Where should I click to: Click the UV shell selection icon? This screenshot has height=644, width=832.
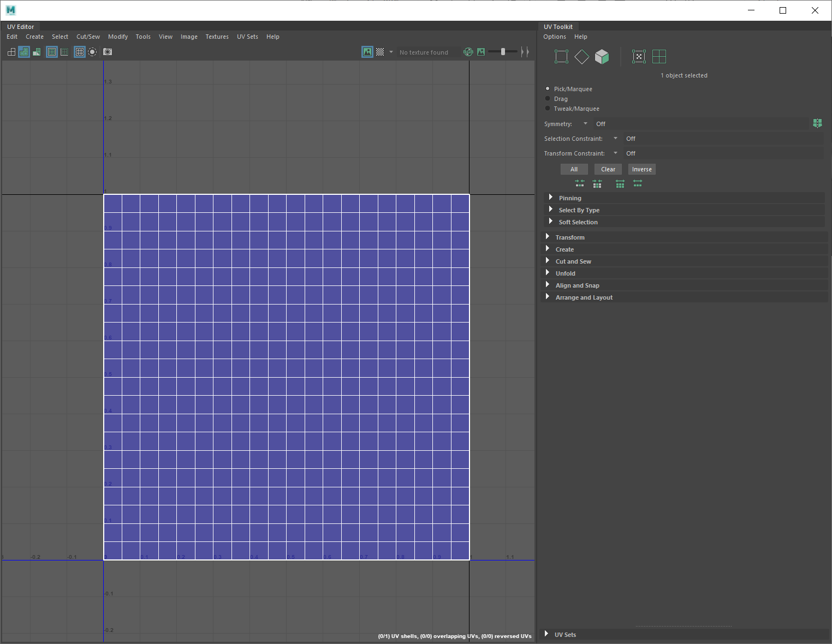(659, 57)
